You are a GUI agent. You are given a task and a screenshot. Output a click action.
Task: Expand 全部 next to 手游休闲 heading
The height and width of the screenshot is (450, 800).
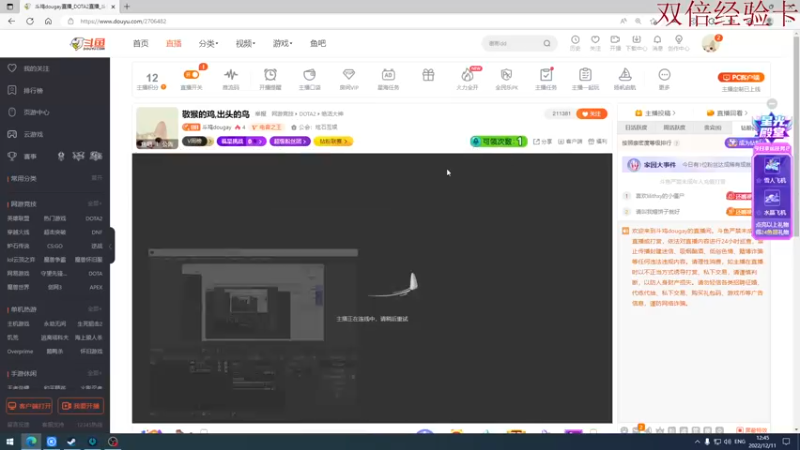[95, 373]
